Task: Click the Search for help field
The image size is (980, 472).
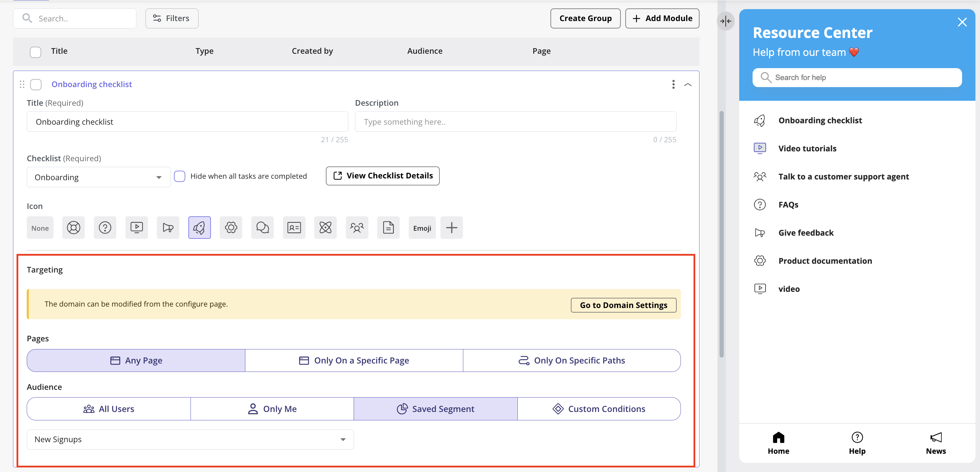Action: pos(857,78)
